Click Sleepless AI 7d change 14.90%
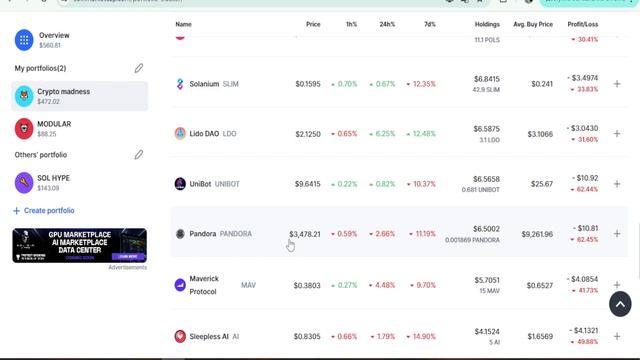640x360 pixels. point(421,337)
